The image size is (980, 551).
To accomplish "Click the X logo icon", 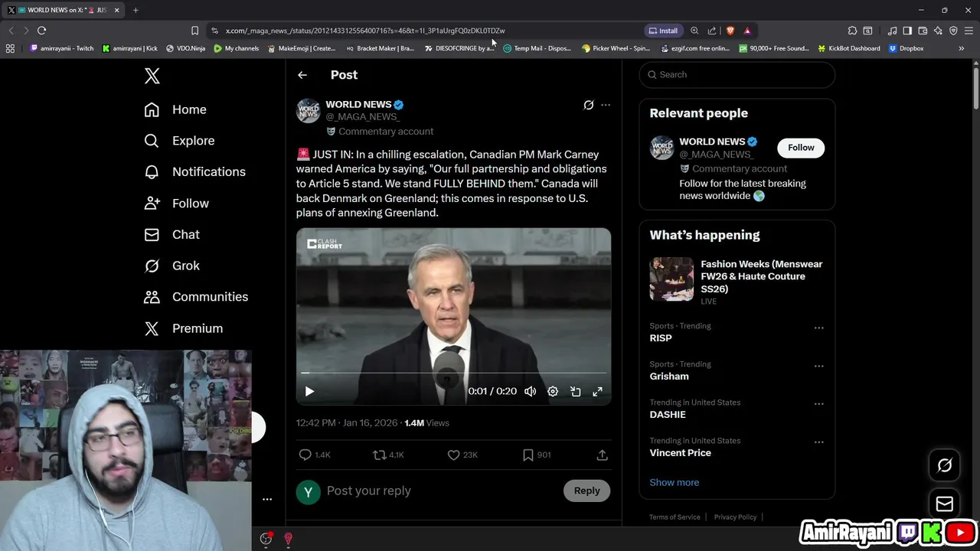I will (152, 76).
